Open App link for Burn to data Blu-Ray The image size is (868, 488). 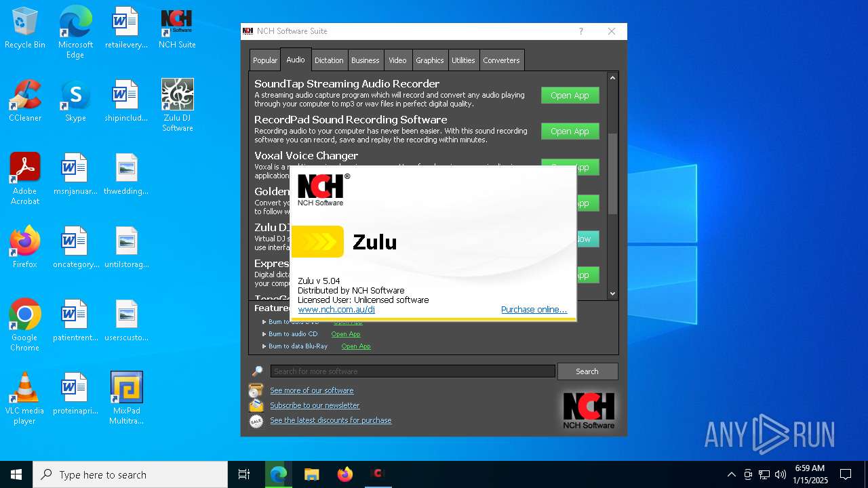356,346
